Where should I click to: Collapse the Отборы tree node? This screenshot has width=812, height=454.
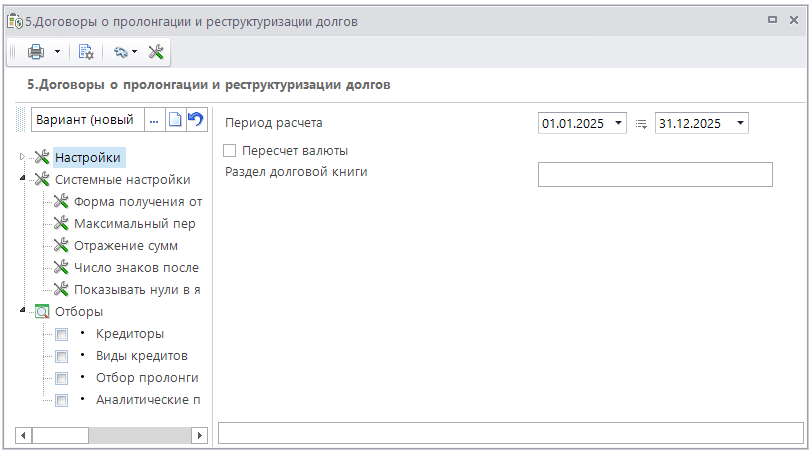[x=23, y=311]
